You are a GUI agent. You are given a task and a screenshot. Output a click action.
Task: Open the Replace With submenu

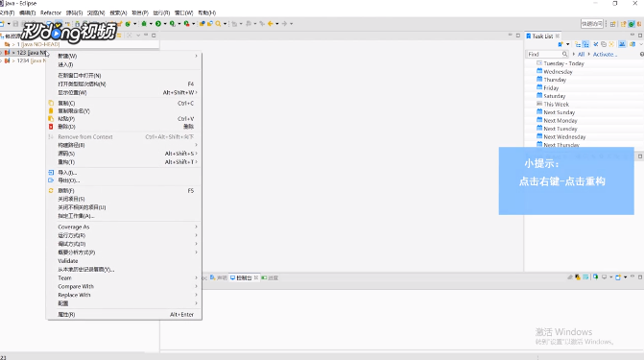tap(124, 295)
